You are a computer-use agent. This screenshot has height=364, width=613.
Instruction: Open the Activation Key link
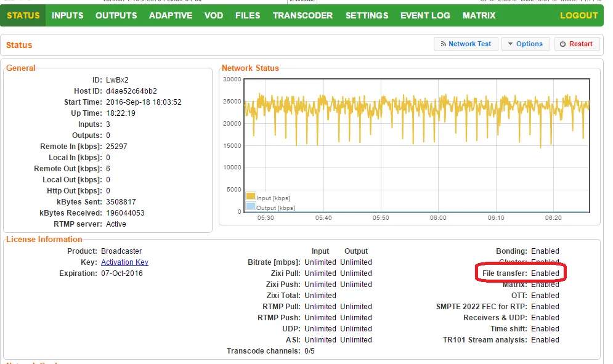coord(124,262)
